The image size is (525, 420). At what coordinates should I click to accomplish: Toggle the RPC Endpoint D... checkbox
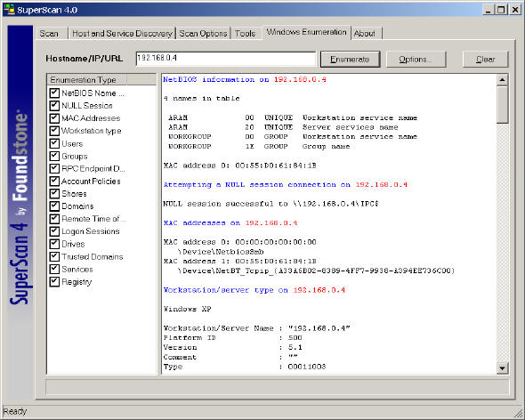click(54, 168)
